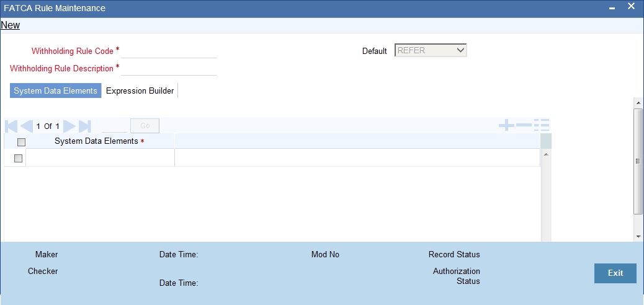Tick the first data row checkbox
Image resolution: width=644 pixels, height=305 pixels.
[x=18, y=158]
